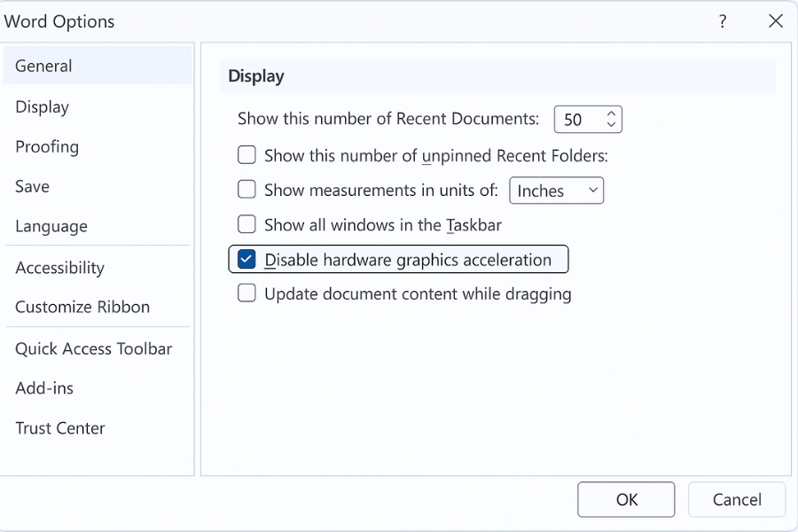Increase the Recent Documents number stepper
This screenshot has width=798, height=532.
click(x=611, y=114)
